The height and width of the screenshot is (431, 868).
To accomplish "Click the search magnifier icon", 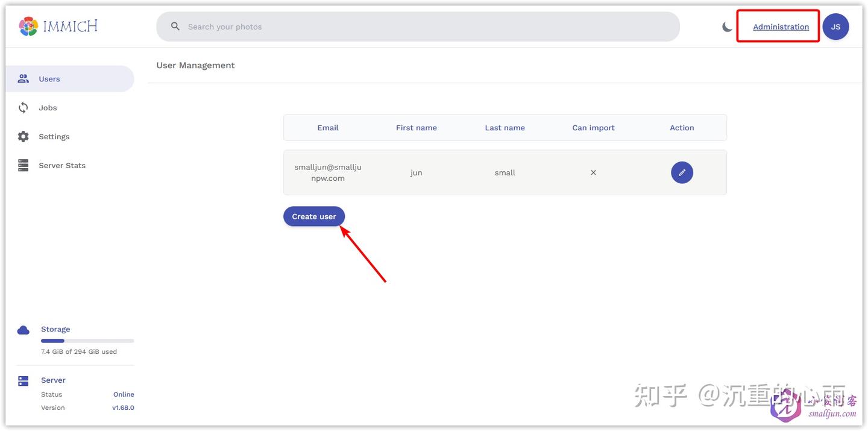I will click(175, 27).
